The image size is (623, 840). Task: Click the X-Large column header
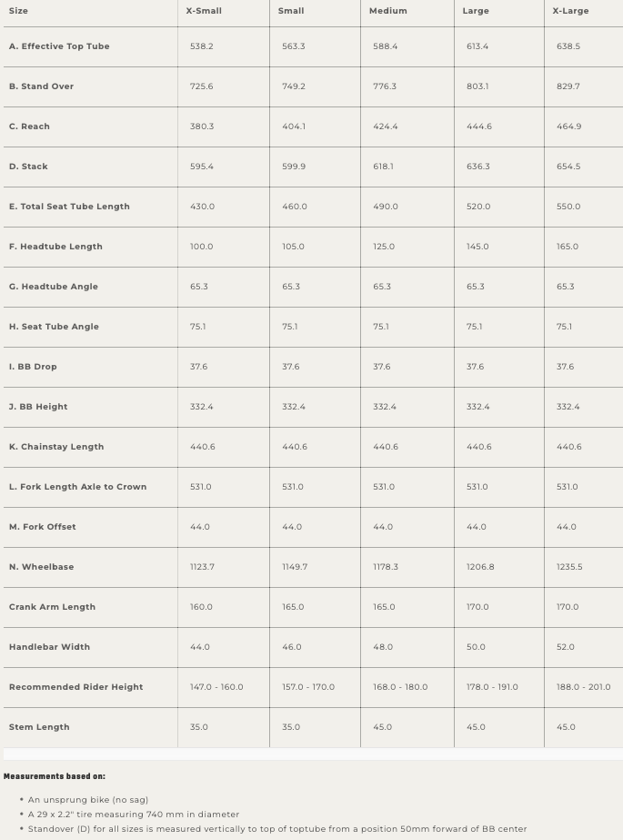[x=570, y=11]
